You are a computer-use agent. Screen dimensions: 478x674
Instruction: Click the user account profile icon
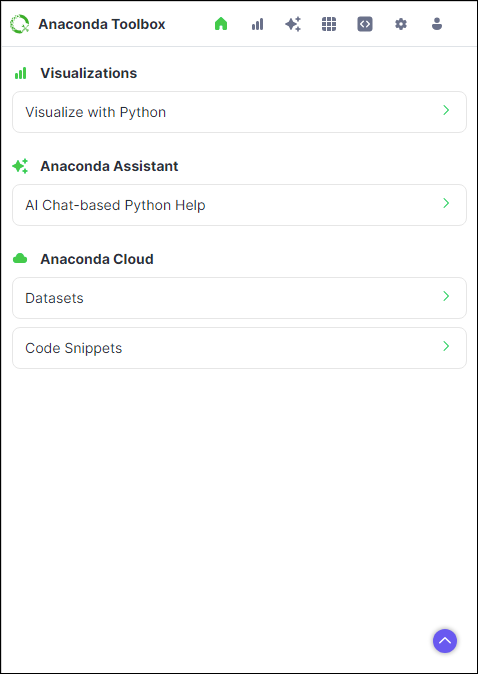437,24
